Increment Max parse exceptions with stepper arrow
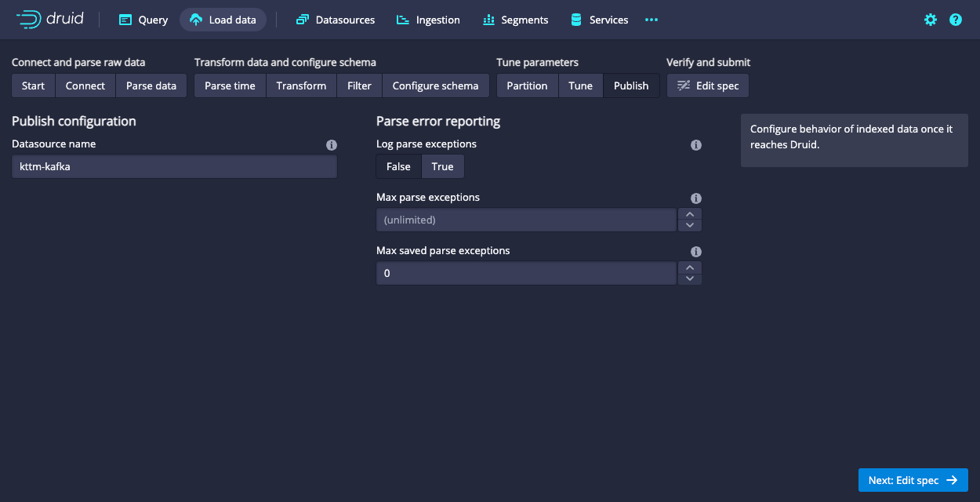The height and width of the screenshot is (502, 980). click(x=689, y=215)
